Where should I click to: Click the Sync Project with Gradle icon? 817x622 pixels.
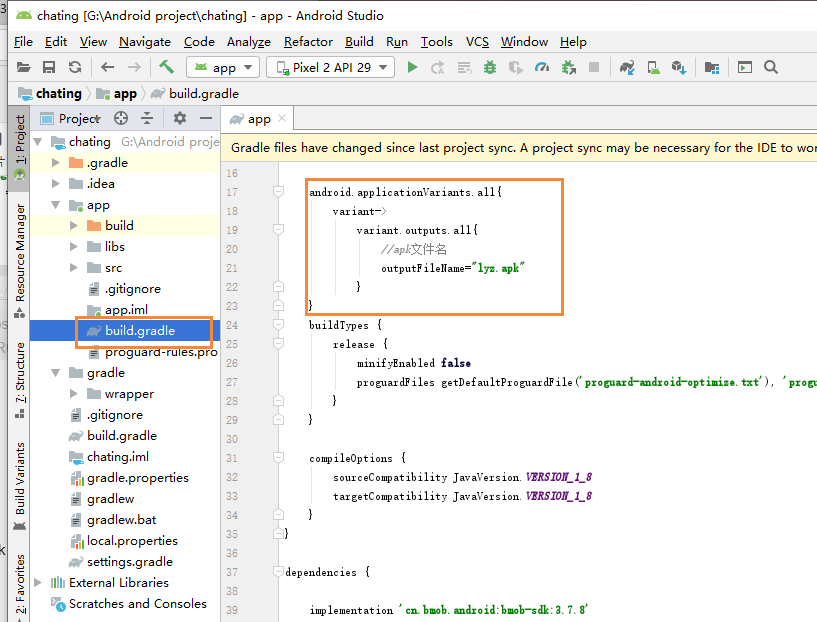[627, 67]
